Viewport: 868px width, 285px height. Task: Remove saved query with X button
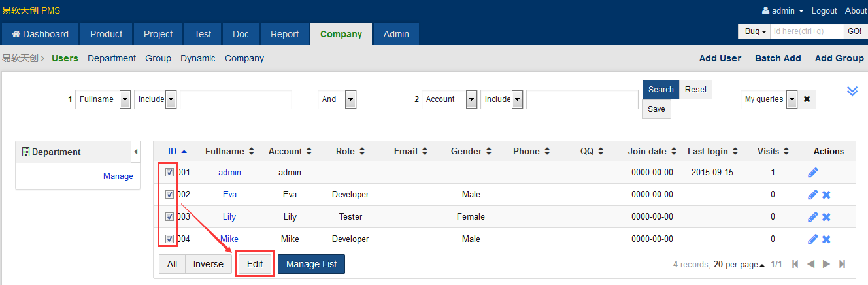pyautogui.click(x=807, y=99)
